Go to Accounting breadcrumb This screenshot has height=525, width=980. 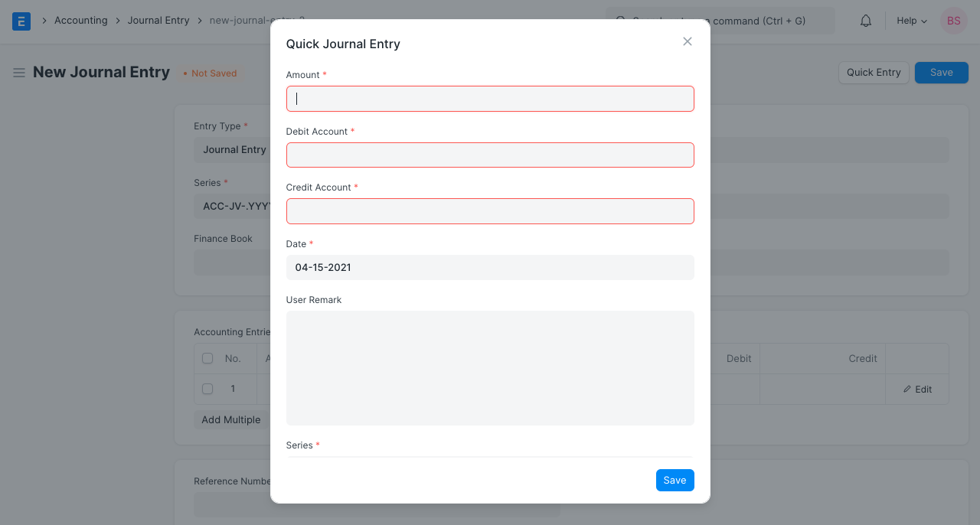[80, 21]
